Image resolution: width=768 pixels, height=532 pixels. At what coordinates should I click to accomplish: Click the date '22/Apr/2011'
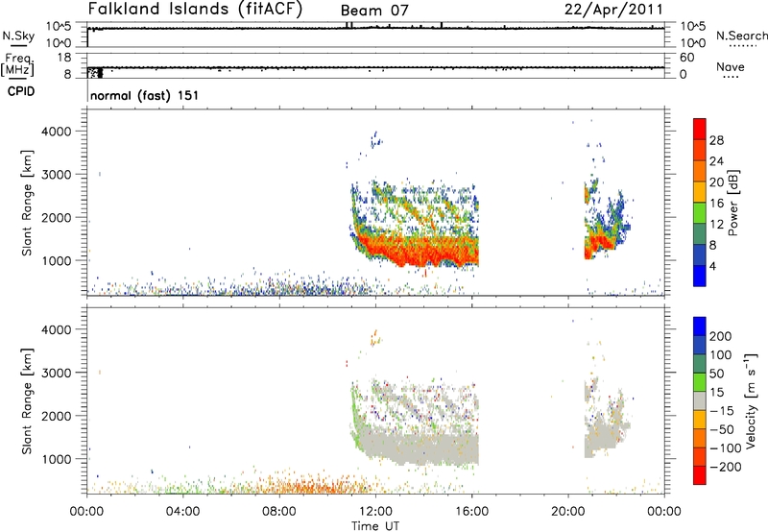click(613, 10)
